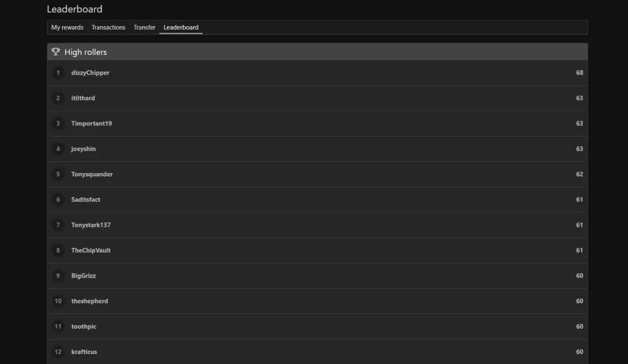Click the High rollers section header
Screen dimensions: 628x364
pyautogui.click(x=317, y=52)
